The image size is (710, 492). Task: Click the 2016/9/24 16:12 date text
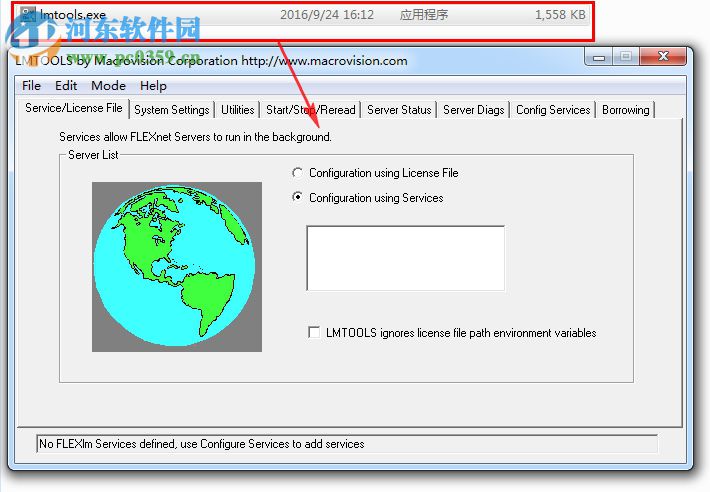(x=327, y=15)
